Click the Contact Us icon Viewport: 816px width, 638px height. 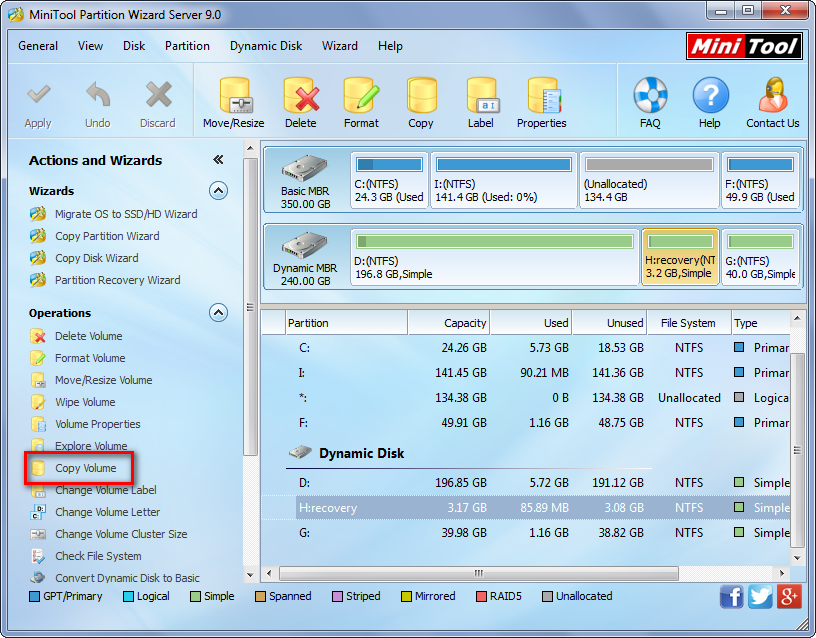(773, 95)
